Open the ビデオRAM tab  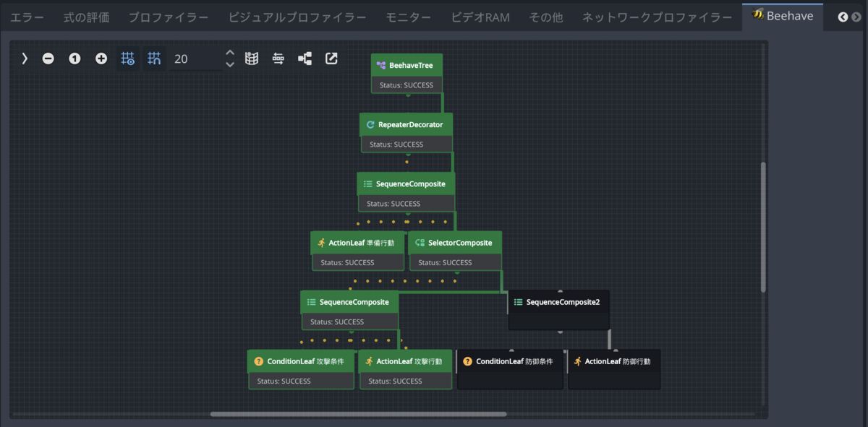pyautogui.click(x=480, y=17)
